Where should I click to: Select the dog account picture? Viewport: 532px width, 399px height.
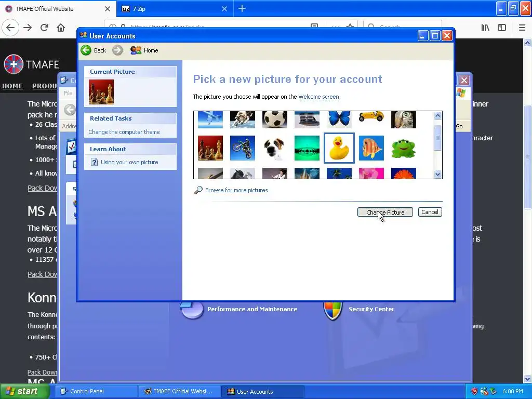pos(275,148)
